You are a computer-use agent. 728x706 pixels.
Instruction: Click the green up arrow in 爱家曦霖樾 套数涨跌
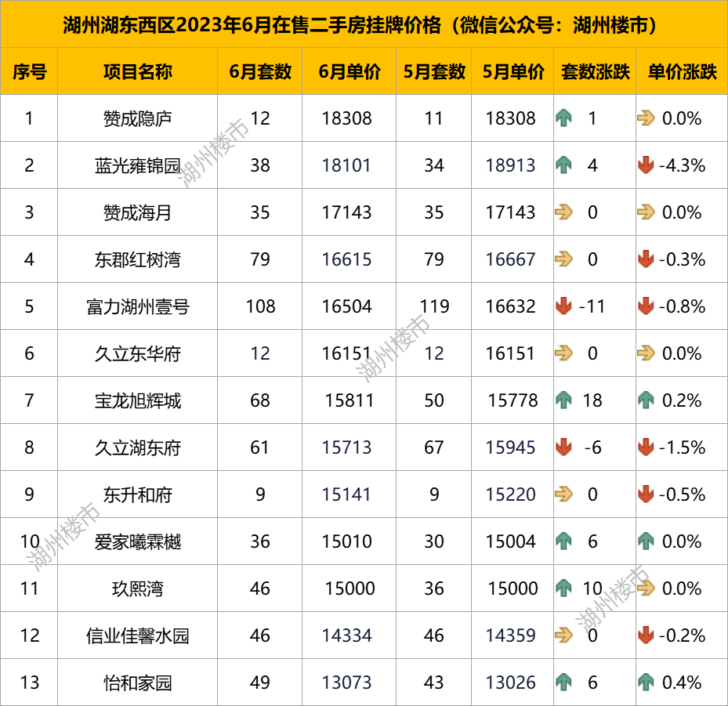point(563,541)
